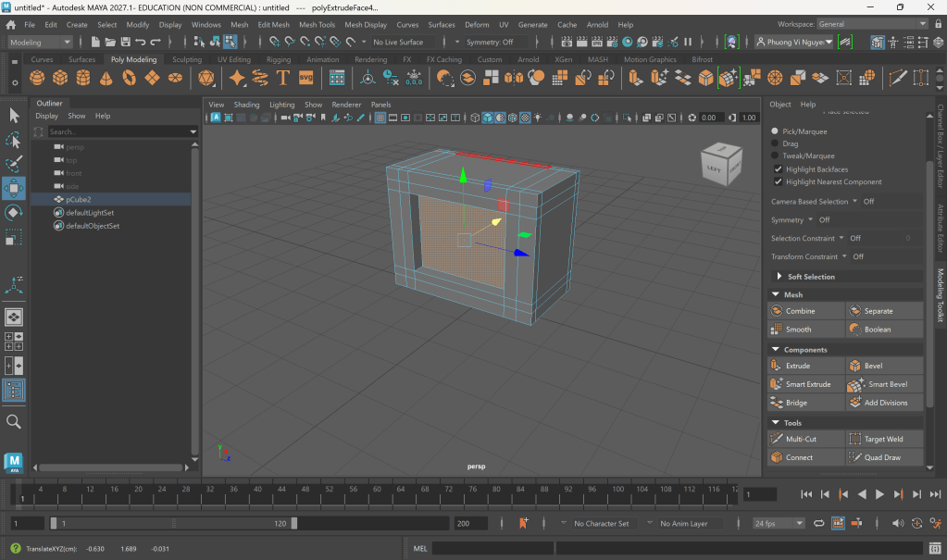Click the Bevel icon in Modeling Toolkit

pos(854,366)
